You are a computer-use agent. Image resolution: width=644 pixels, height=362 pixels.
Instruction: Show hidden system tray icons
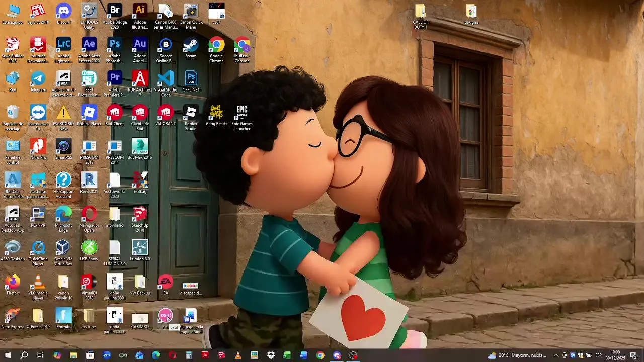coord(556,355)
